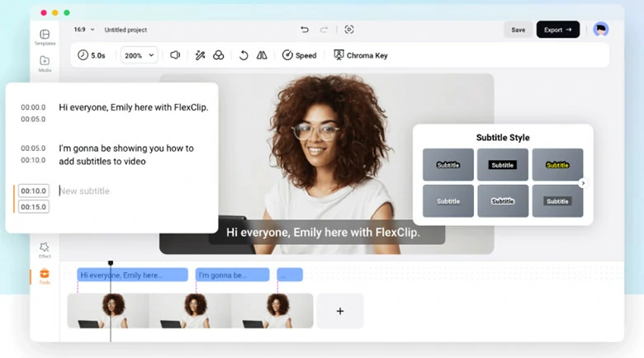Screen dimensions: 644x358
Task: Click the green maximize window dot
Action: [67, 12]
